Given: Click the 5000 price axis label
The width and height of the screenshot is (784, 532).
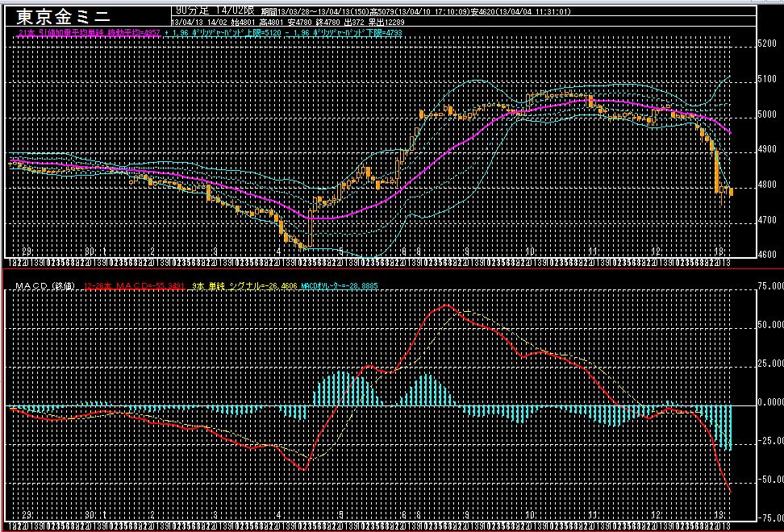Looking at the screenshot, I should [x=767, y=114].
